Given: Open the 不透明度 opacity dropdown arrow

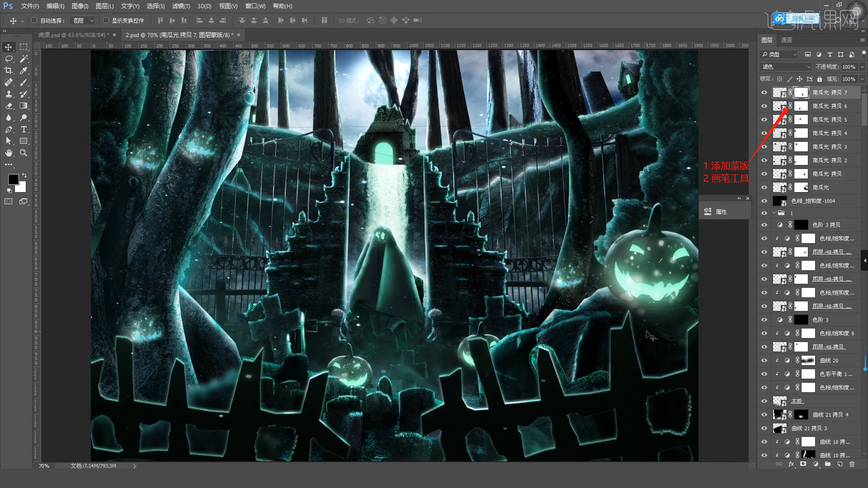Looking at the screenshot, I should pyautogui.click(x=862, y=67).
